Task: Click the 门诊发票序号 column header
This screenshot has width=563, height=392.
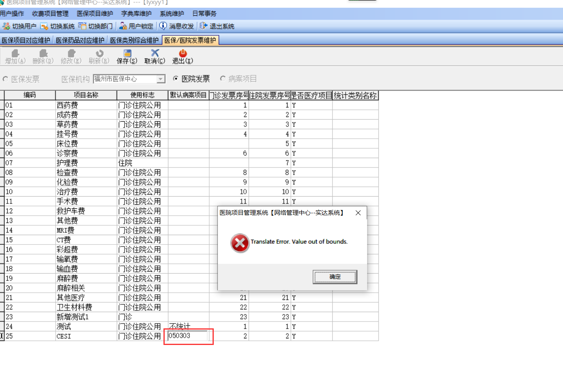Action: coord(229,95)
